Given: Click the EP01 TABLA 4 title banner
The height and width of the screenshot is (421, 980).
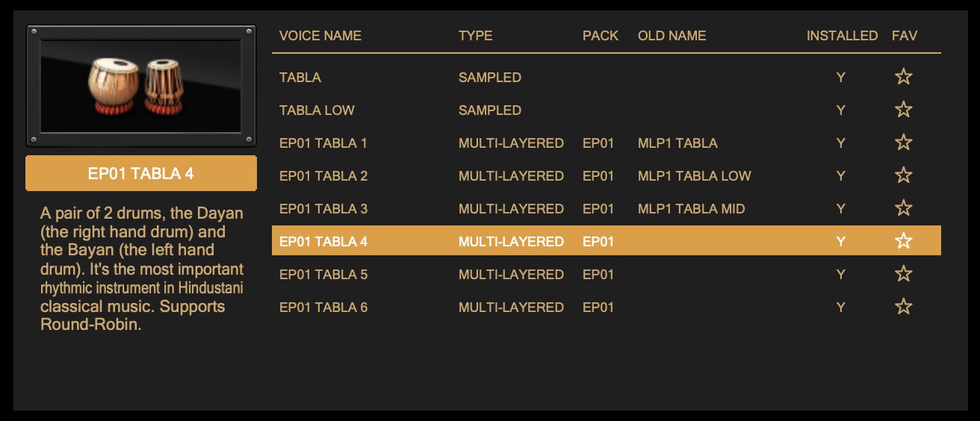Looking at the screenshot, I should [140, 174].
